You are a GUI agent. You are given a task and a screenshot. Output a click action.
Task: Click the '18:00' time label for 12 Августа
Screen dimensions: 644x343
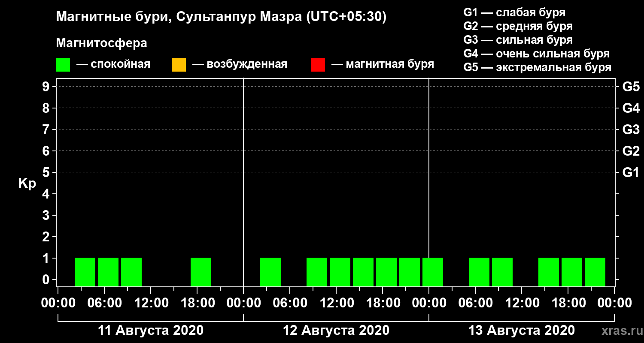[x=383, y=303]
